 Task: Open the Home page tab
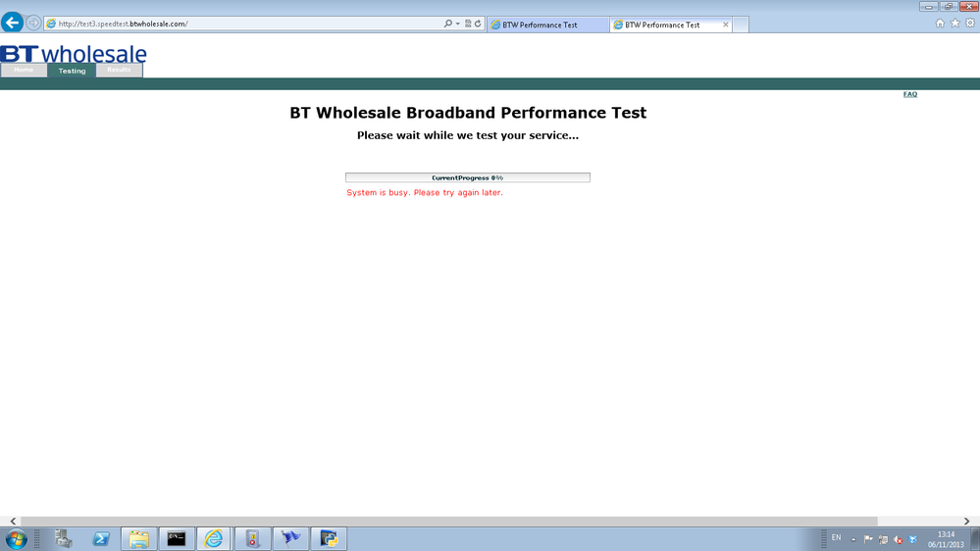point(24,70)
